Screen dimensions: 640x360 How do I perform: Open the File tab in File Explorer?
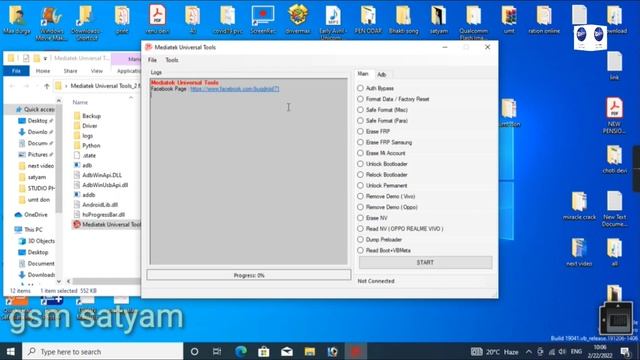(16, 71)
